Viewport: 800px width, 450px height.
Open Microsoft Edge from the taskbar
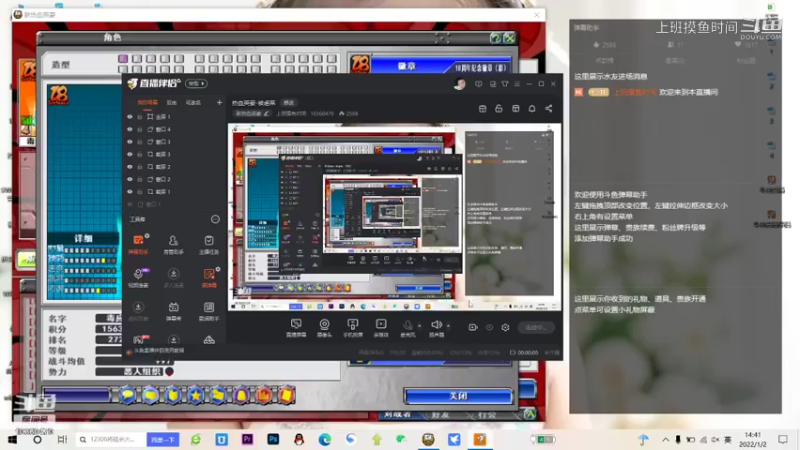(324, 439)
